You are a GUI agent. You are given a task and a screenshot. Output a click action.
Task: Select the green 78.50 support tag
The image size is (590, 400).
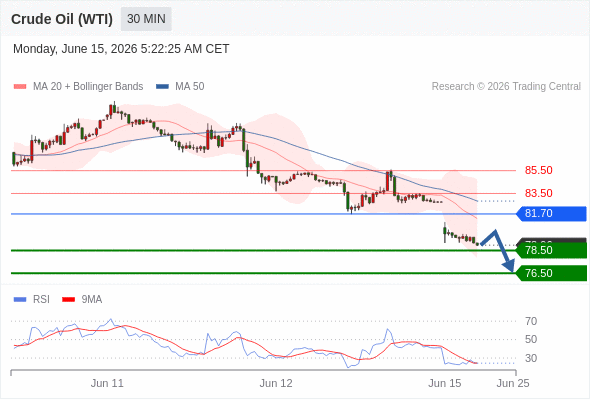[551, 250]
